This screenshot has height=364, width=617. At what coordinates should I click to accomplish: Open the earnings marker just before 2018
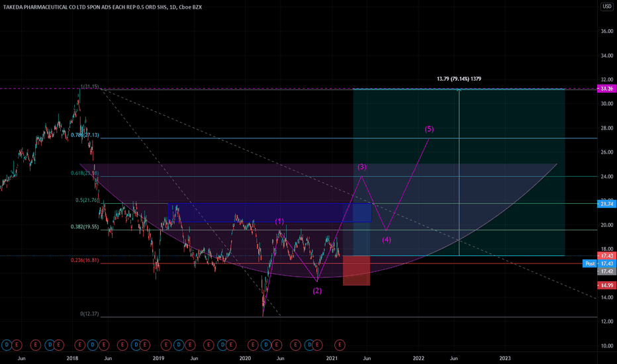(59, 345)
